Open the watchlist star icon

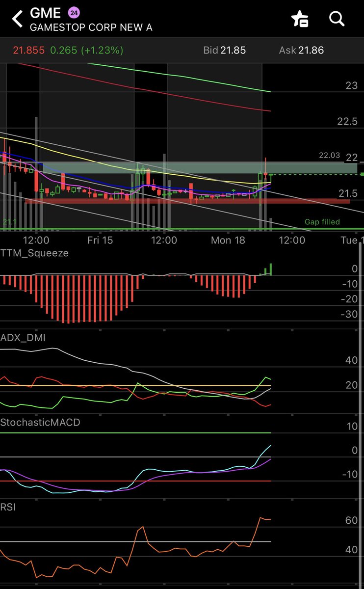coord(299,19)
